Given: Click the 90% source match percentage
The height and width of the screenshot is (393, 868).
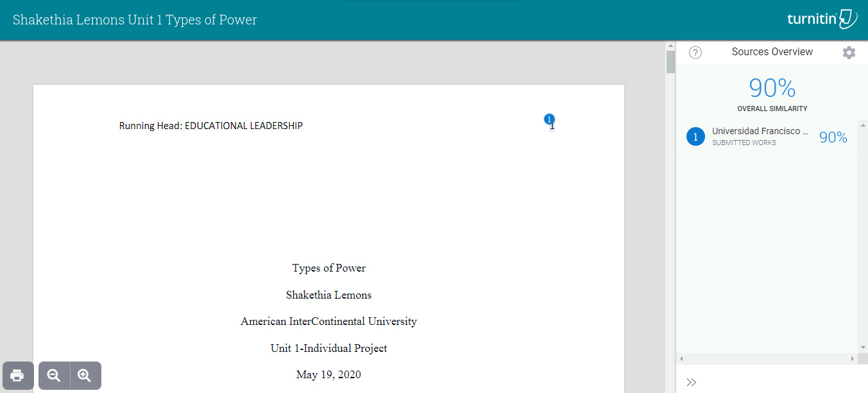Looking at the screenshot, I should click(x=833, y=137).
